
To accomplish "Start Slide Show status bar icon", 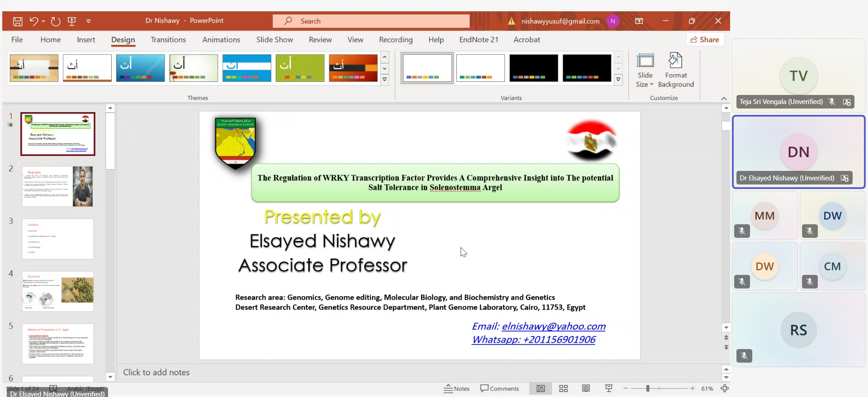I will pyautogui.click(x=609, y=388).
